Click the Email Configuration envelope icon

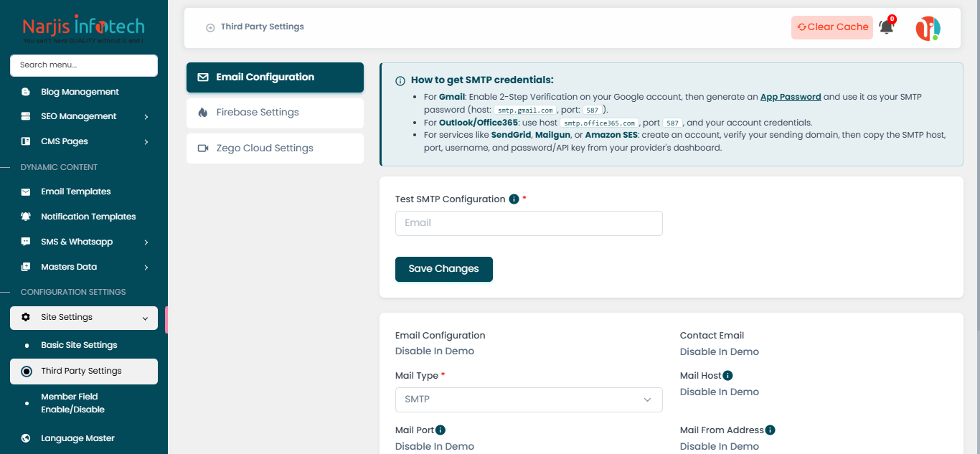pyautogui.click(x=203, y=77)
